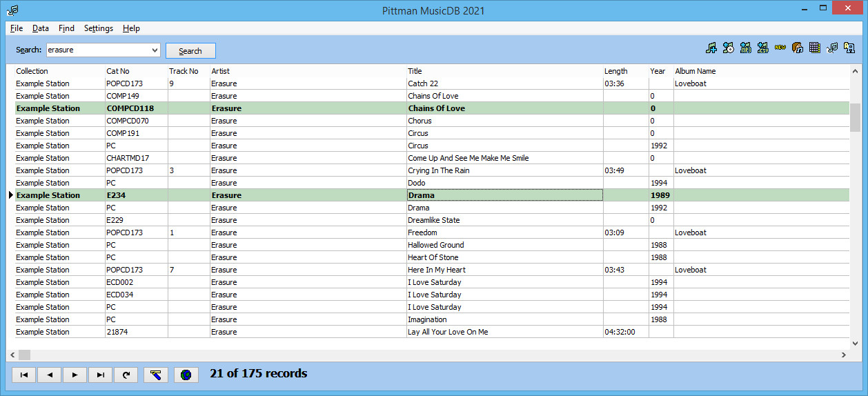Click the CHARTMD17 cat number cell
Image resolution: width=868 pixels, height=396 pixels.
coord(136,158)
